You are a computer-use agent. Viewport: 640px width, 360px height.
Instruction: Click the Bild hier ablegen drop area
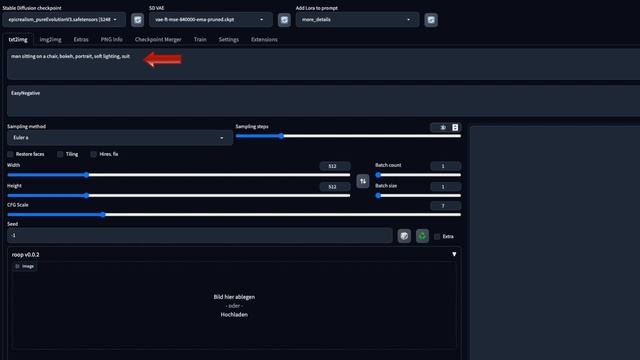tap(234, 305)
